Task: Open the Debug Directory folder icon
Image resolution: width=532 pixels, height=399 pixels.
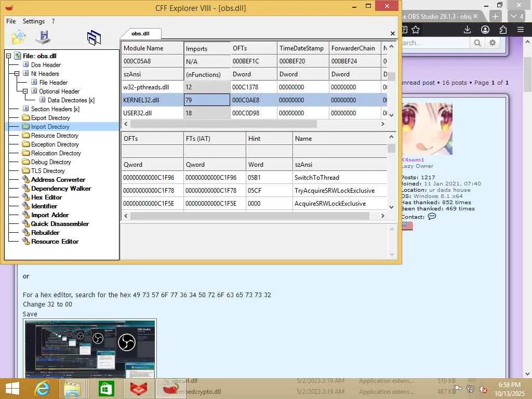Action: coord(26,162)
